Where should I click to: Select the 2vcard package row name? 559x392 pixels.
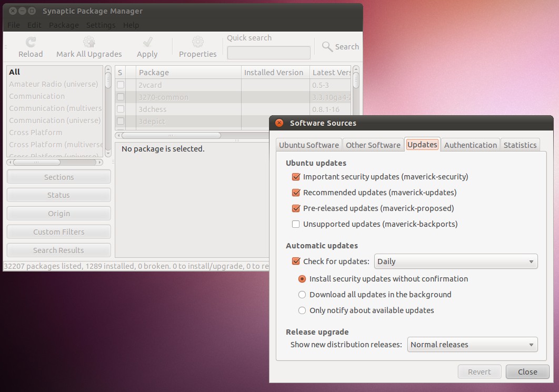(150, 85)
